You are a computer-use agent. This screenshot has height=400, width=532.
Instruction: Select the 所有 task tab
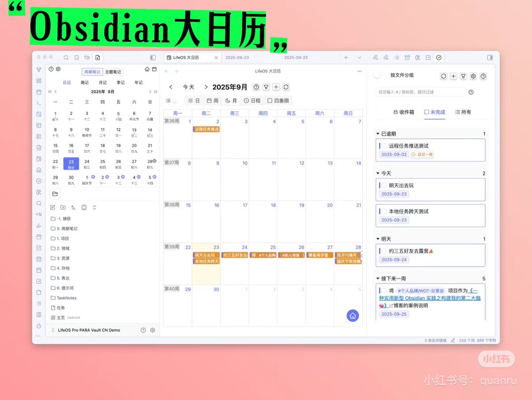tap(463, 112)
